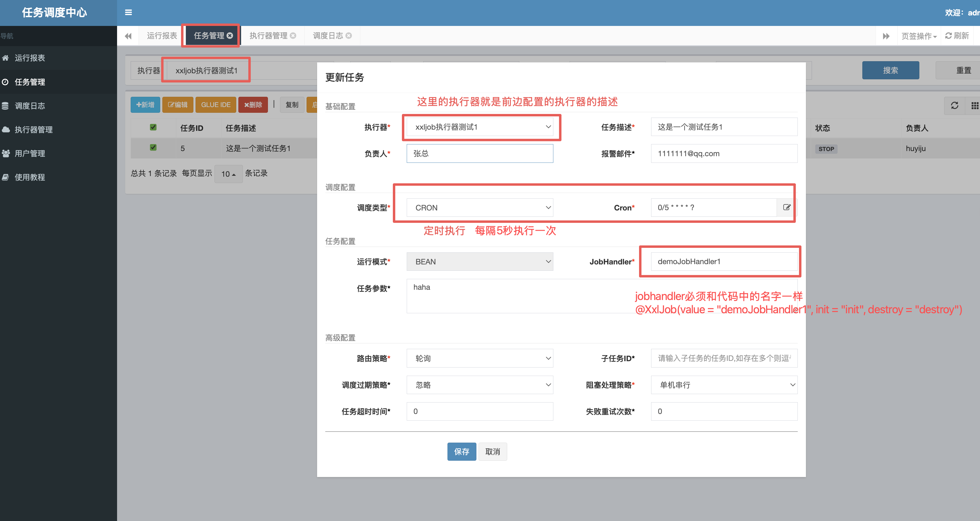
Task: Click the table refresh icon button
Action: tap(954, 105)
